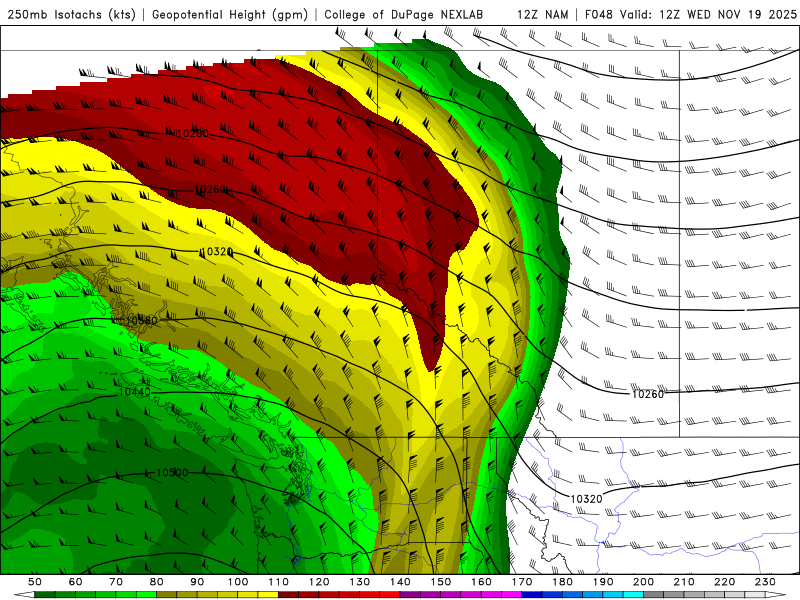Click the "Geopotential Height (gpm)" title text

(230, 15)
